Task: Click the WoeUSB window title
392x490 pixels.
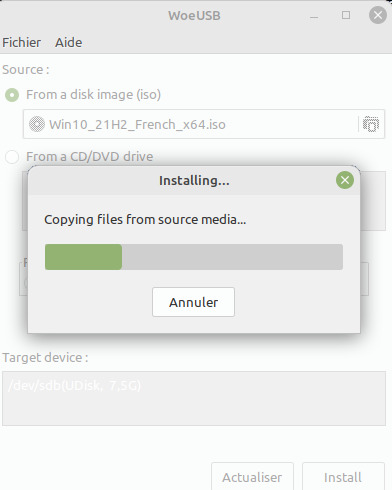Action: 194,15
